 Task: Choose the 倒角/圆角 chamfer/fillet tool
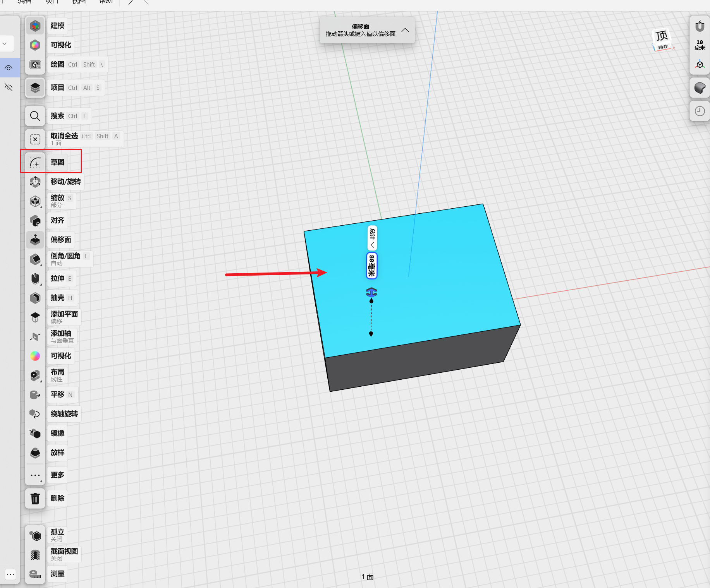[35, 259]
